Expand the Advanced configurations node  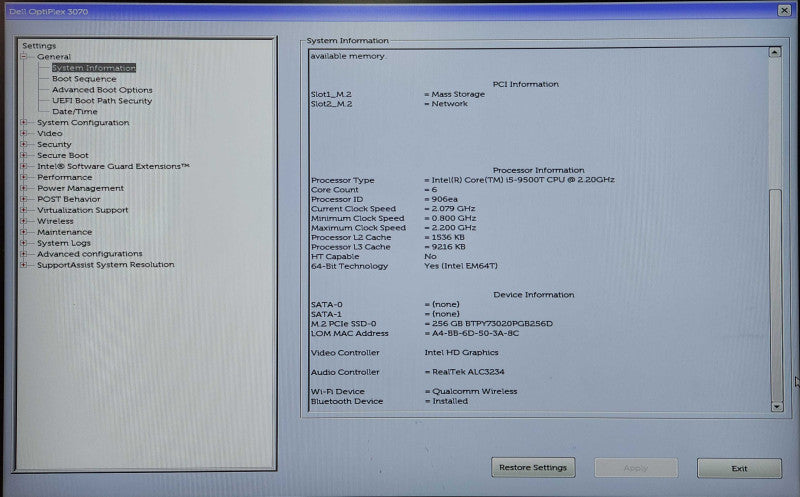click(23, 254)
